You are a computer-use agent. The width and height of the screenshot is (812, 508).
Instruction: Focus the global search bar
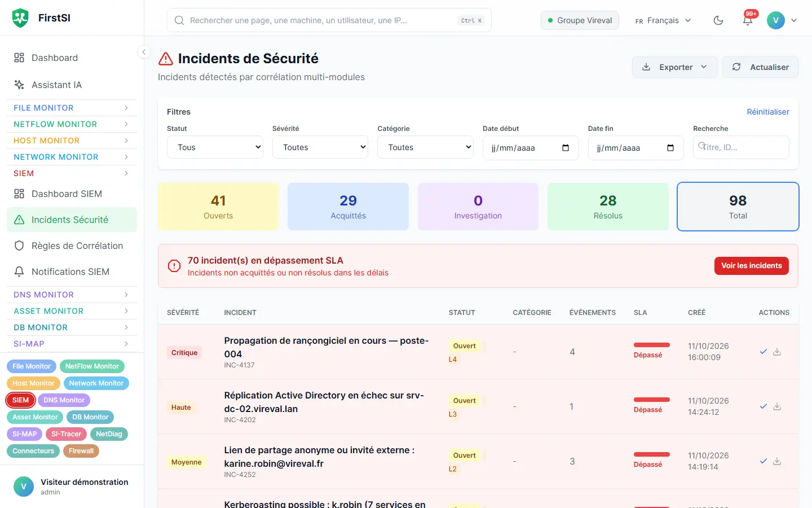click(329, 20)
